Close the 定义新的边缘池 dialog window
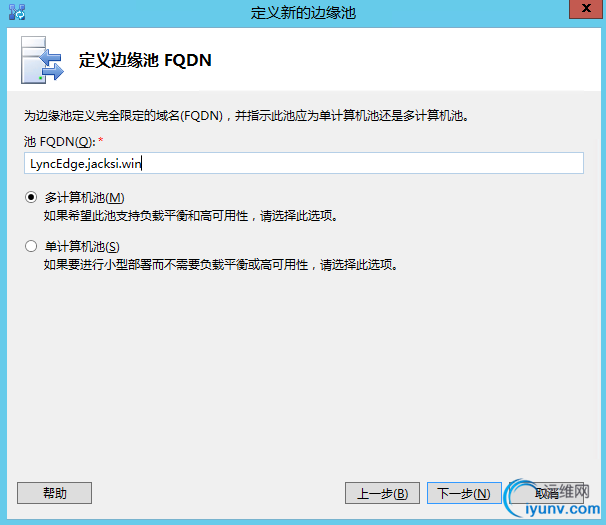This screenshot has height=525, width=606. (586, 9)
